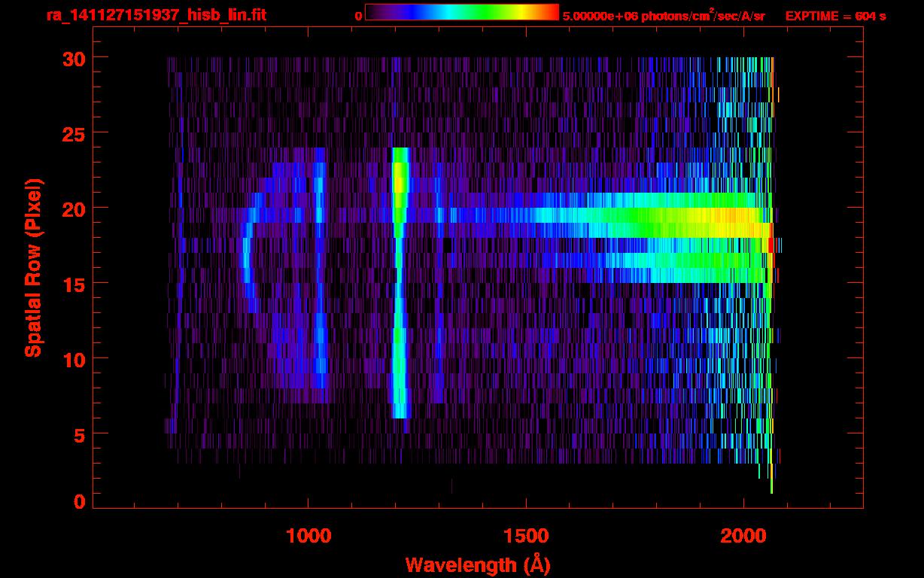Image resolution: width=924 pixels, height=578 pixels.
Task: Click the x-axis tick label 1000
Action: [x=309, y=536]
